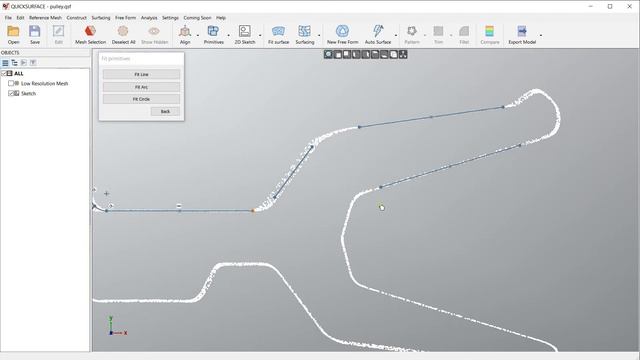Select the Low Resolution Mesh tree item
The image size is (640, 360).
pyautogui.click(x=44, y=83)
